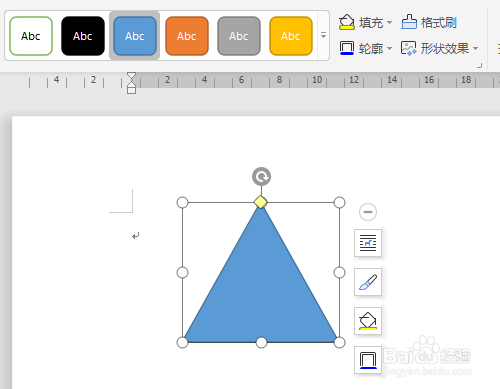
Task: Expand the Shape Effects (形状效果) dropdown arrow
Action: point(475,49)
